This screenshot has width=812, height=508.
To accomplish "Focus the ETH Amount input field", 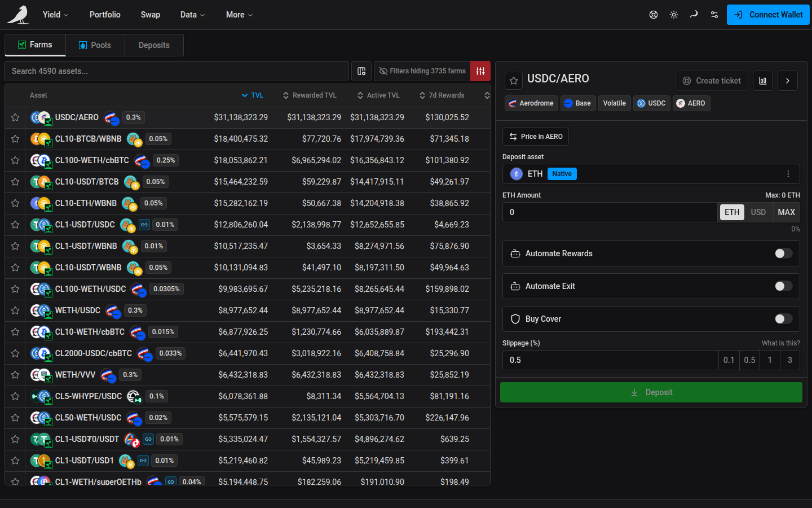I will 610,212.
